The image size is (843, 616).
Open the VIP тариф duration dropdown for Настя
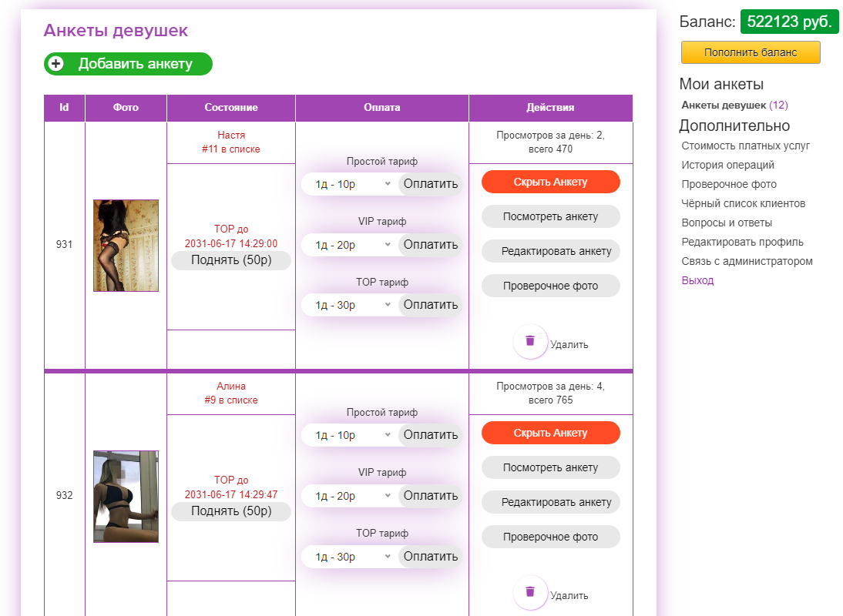tap(351, 244)
